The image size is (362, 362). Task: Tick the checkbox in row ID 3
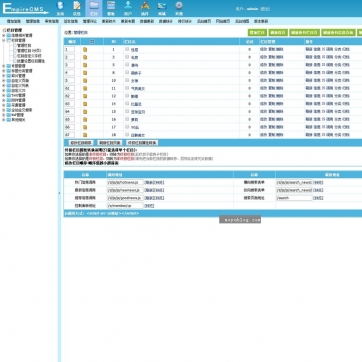tap(127, 57)
